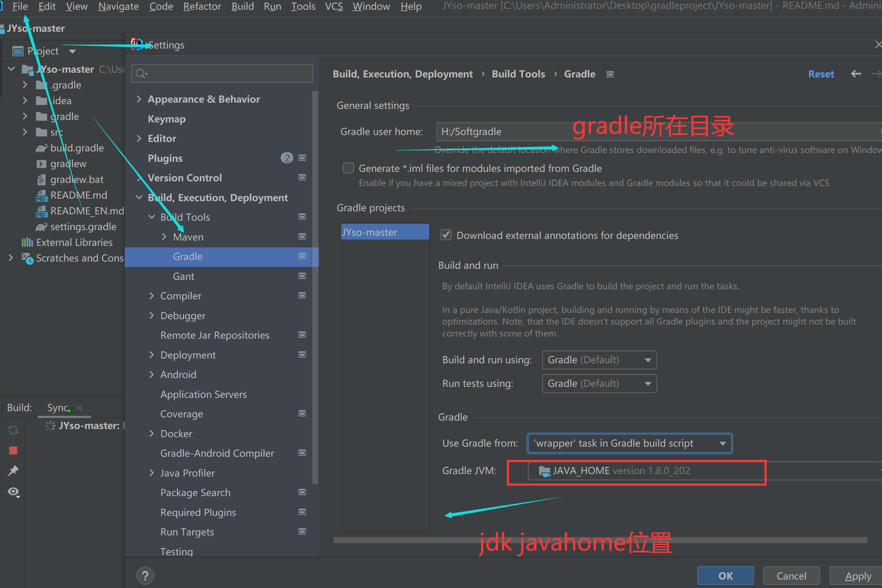Expand the Docker settings node
Image resolution: width=882 pixels, height=588 pixels.
coord(152,433)
